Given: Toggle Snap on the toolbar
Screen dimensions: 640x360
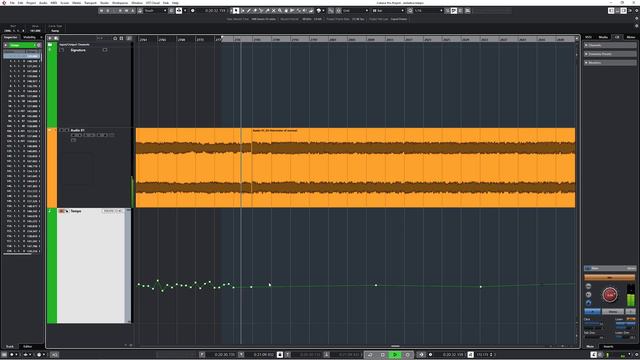Looking at the screenshot, I should 331,11.
